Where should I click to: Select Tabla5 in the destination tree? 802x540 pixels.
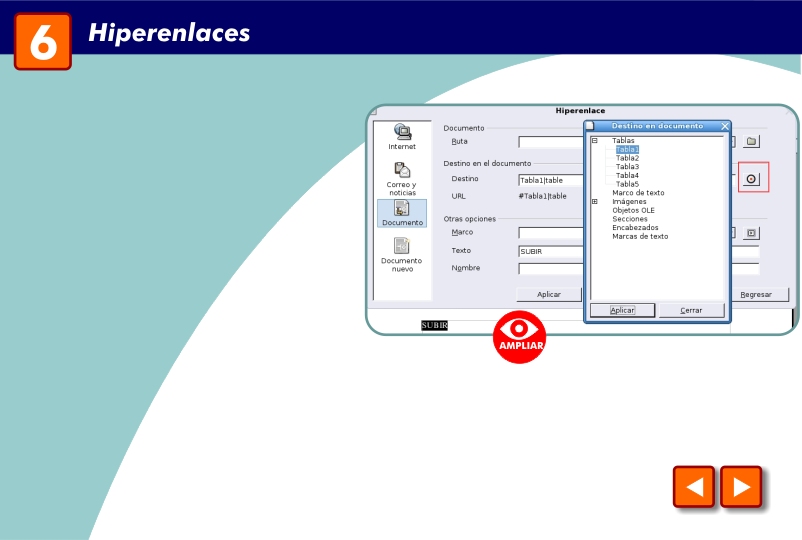(x=627, y=184)
